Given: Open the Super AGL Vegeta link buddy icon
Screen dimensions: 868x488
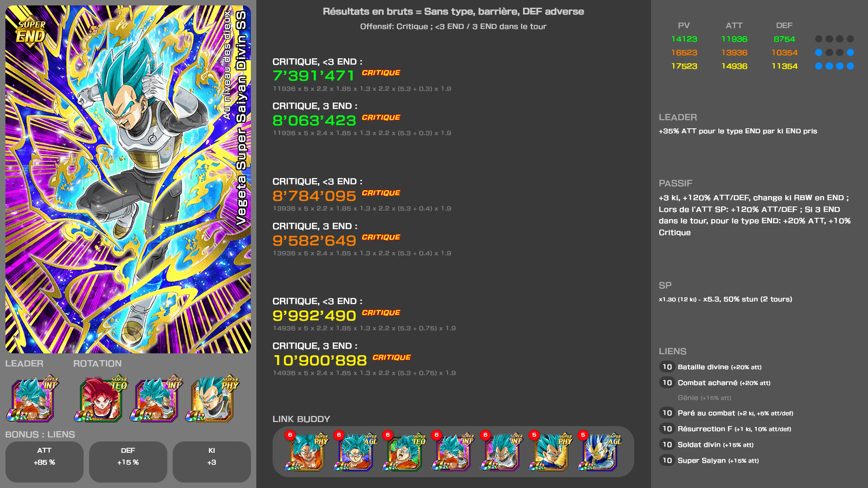Looking at the screenshot, I should 599,451.
